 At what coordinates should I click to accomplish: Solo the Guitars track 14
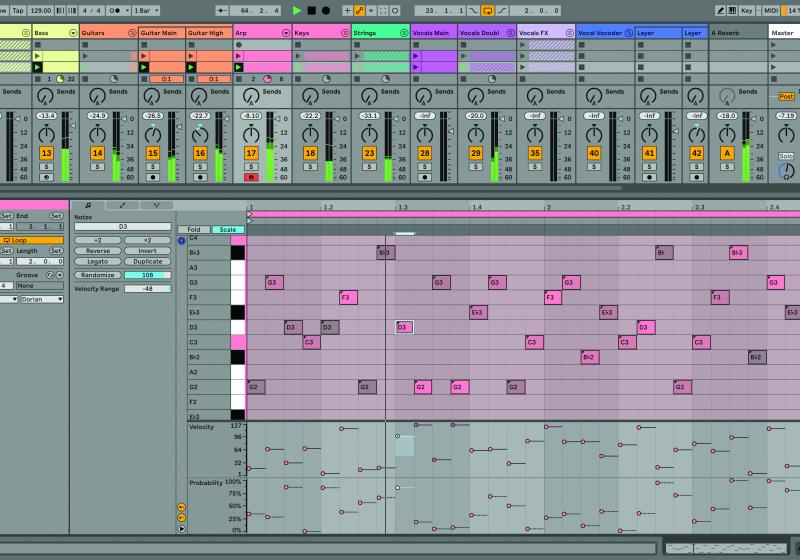click(97, 167)
